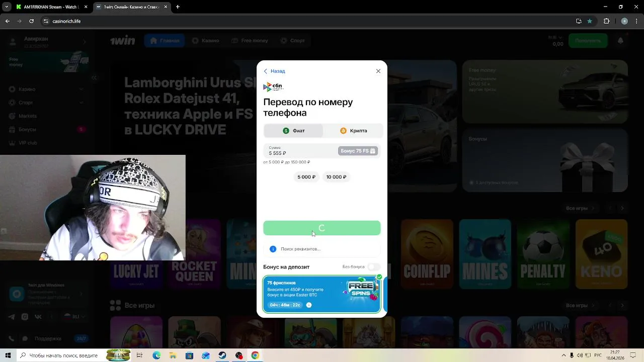Open the ROCKET QUEEN game tile

coord(194,254)
